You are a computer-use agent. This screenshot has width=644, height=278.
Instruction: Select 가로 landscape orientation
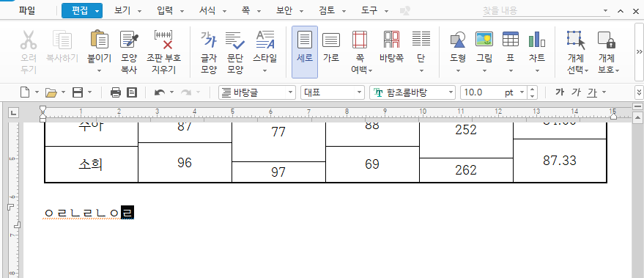pyautogui.click(x=330, y=40)
